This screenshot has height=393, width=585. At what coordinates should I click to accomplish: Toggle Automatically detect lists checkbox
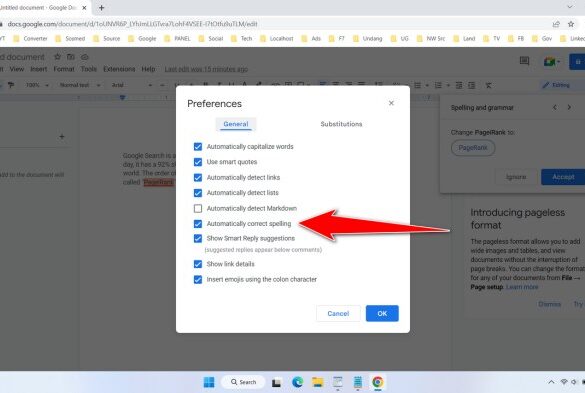click(x=198, y=193)
